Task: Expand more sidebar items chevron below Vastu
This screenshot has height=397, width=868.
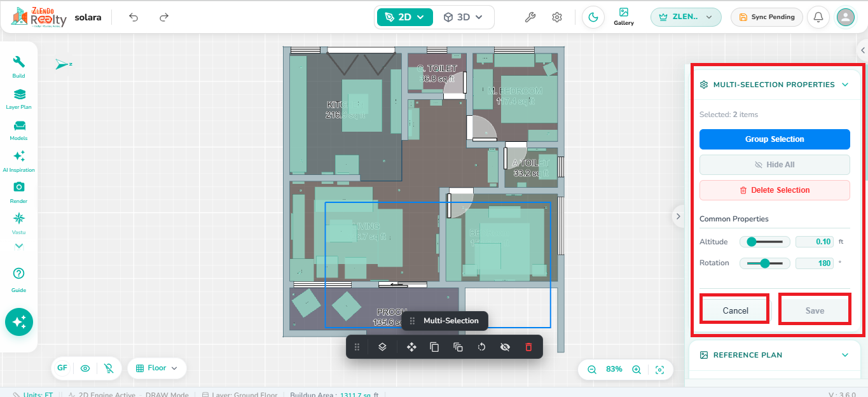Action: pos(19,246)
